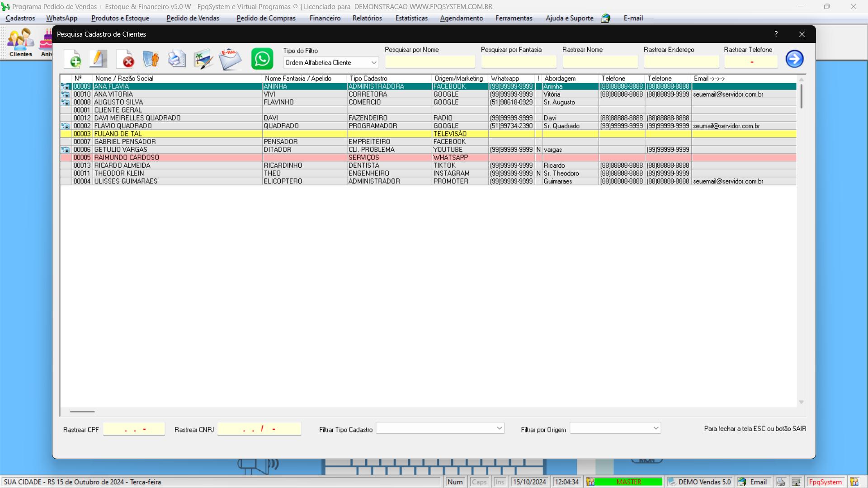Click the row icon beside AUGUSTO SILVA
This screenshot has height=488, width=868.
pos(66,102)
